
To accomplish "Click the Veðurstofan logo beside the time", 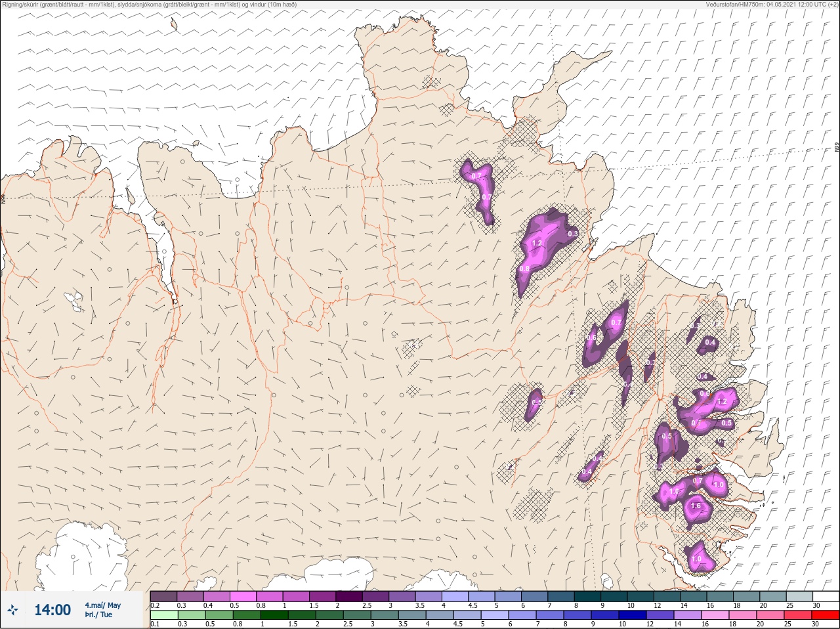I will click(12, 611).
